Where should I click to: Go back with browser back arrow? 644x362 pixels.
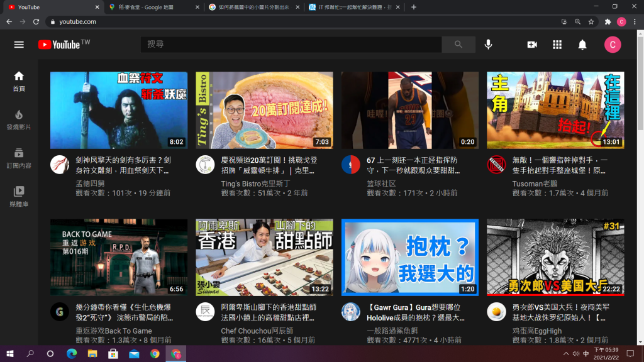point(9,22)
